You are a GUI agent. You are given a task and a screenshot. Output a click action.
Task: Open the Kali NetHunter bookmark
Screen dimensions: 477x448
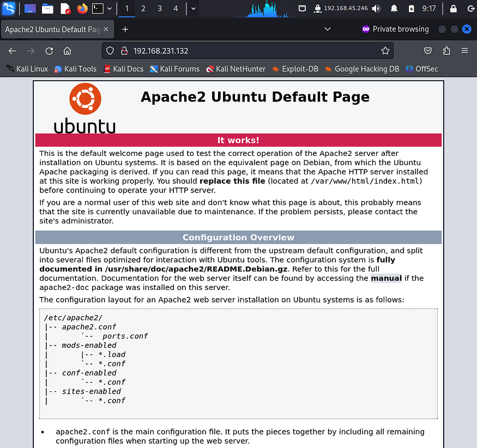click(236, 69)
